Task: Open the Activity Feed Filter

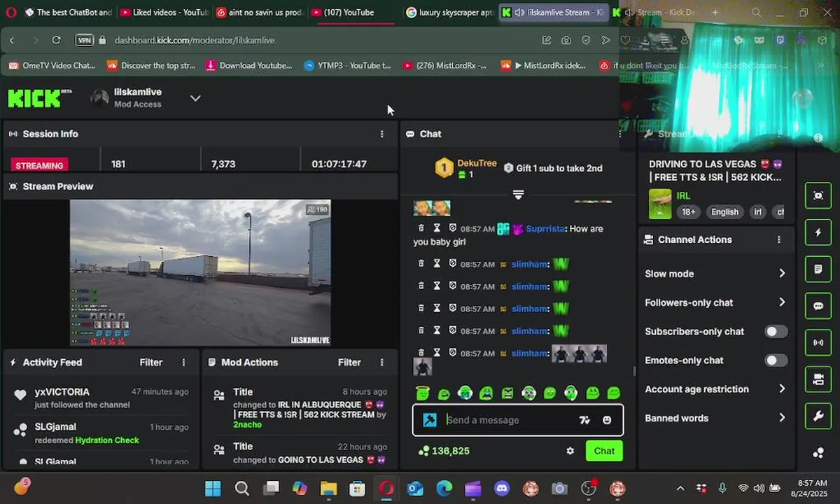Action: click(150, 363)
